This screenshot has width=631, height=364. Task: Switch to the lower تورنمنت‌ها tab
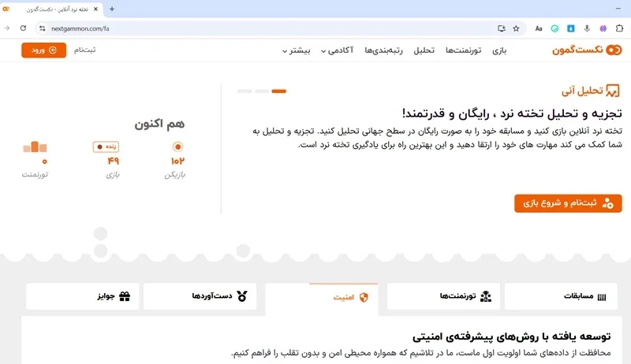click(443, 296)
